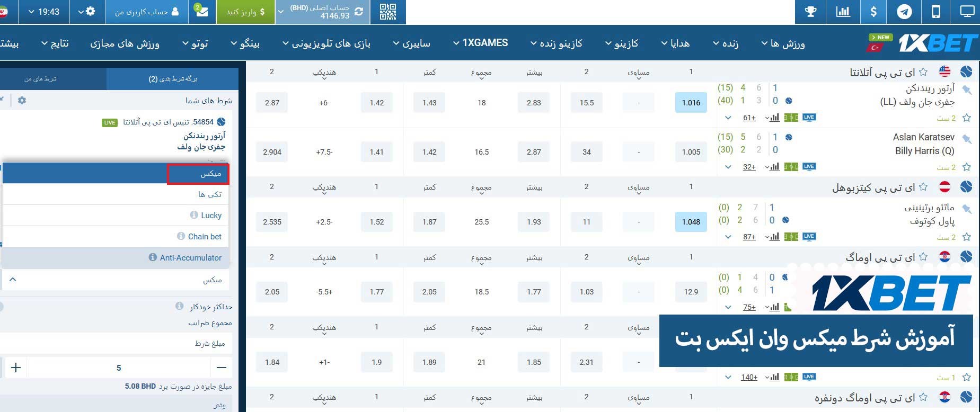This screenshot has height=412, width=980.
Task: Select odds 1.048 for ماتئو برتینینی
Action: pos(691,222)
